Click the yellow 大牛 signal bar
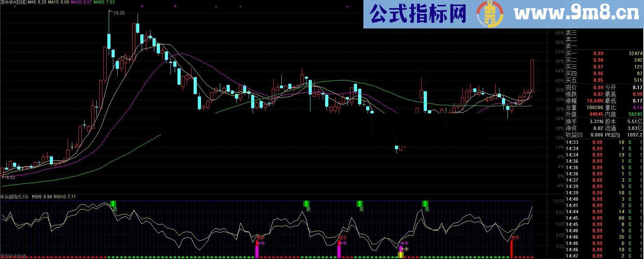This screenshot has width=644, height=259. pos(401,255)
